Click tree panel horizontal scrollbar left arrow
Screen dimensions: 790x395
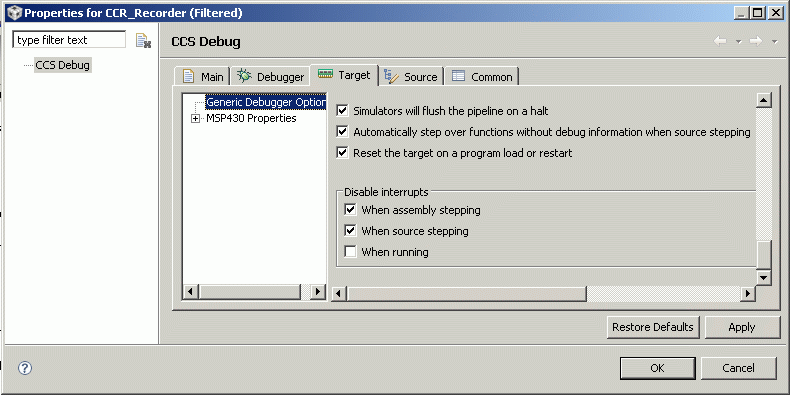click(190, 291)
